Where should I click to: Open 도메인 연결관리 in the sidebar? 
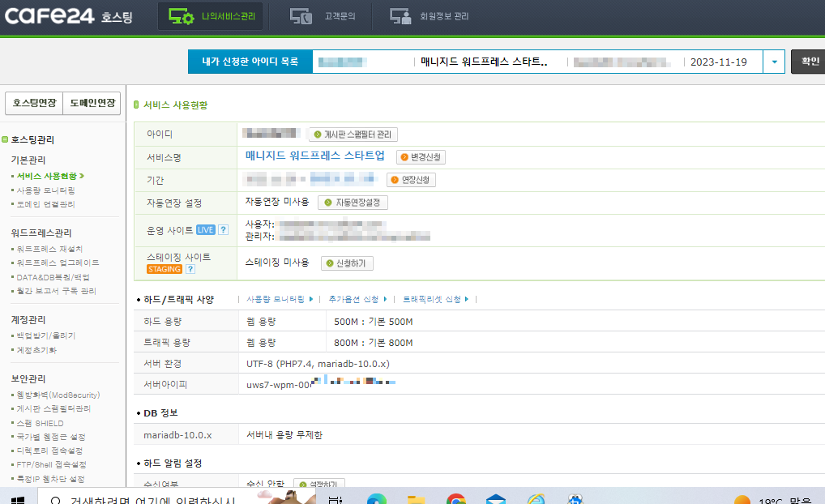tap(45, 204)
